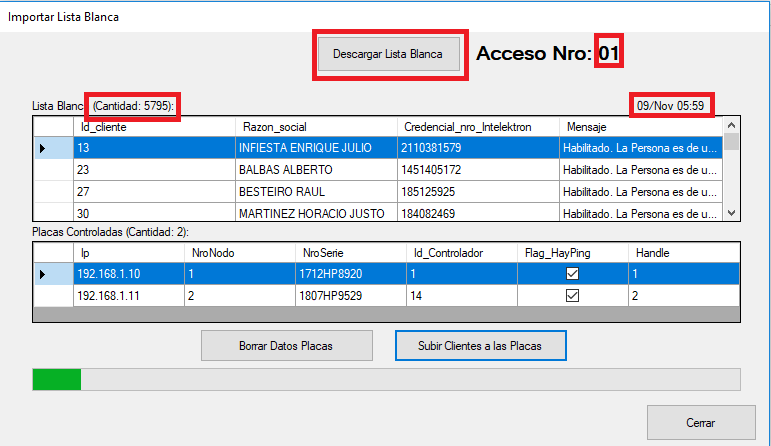The image size is (771, 446).
Task: Click the Descargar Lista Blanca button
Action: pos(388,54)
